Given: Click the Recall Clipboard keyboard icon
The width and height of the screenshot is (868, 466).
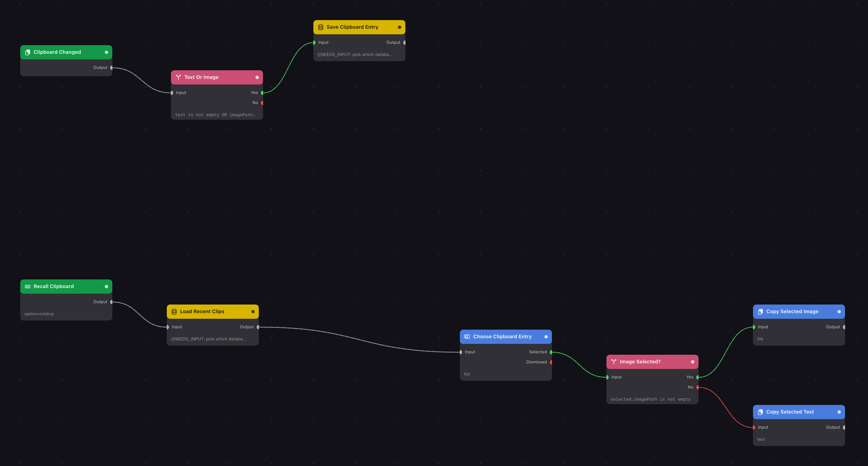Looking at the screenshot, I should point(28,287).
